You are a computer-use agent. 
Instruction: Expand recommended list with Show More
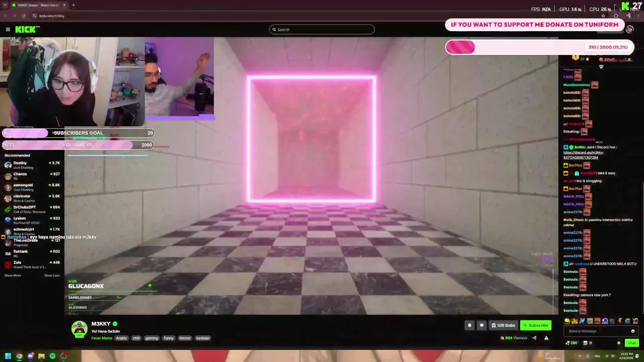pyautogui.click(x=13, y=276)
